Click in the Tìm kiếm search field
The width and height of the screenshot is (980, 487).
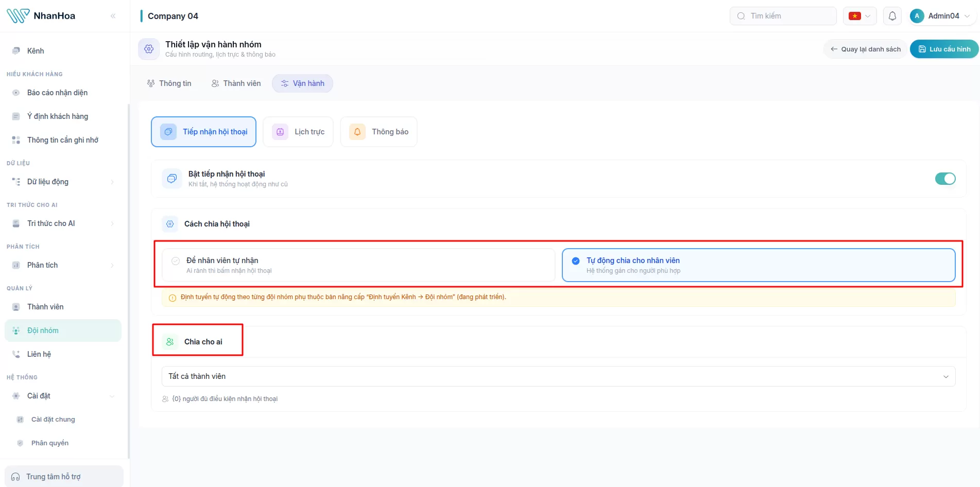783,16
